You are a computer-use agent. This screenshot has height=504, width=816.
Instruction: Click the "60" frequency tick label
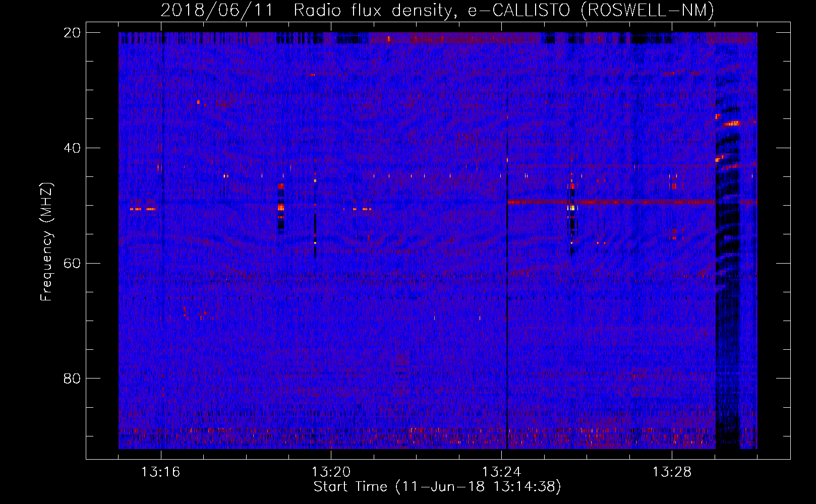click(x=72, y=263)
